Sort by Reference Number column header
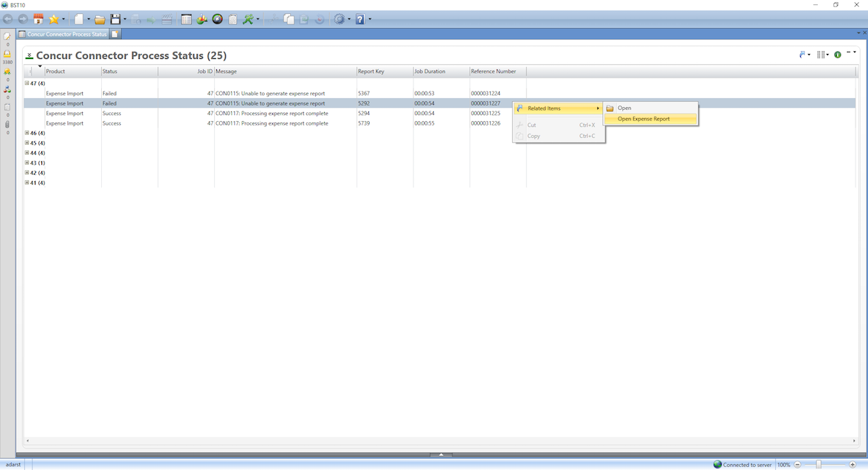Image resolution: width=868 pixels, height=470 pixels. click(x=497, y=72)
